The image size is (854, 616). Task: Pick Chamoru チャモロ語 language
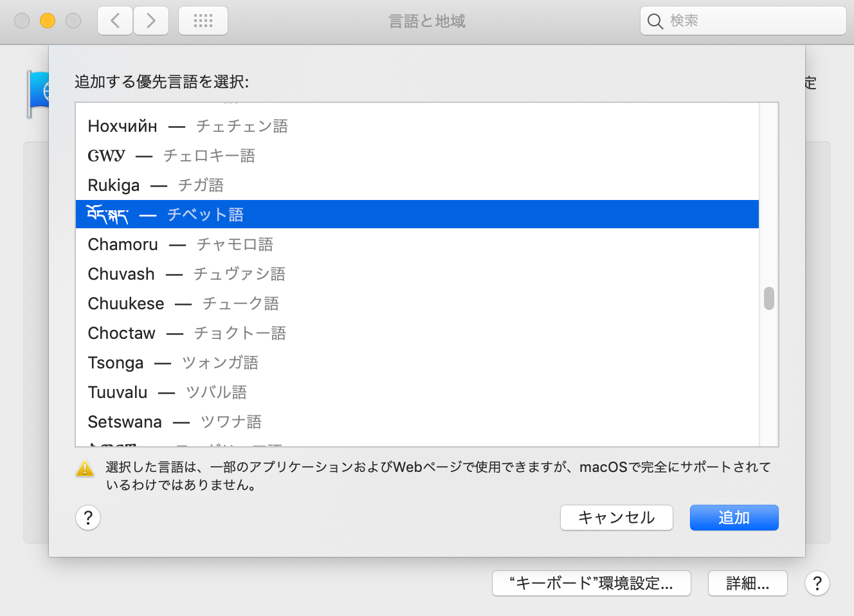click(x=181, y=244)
